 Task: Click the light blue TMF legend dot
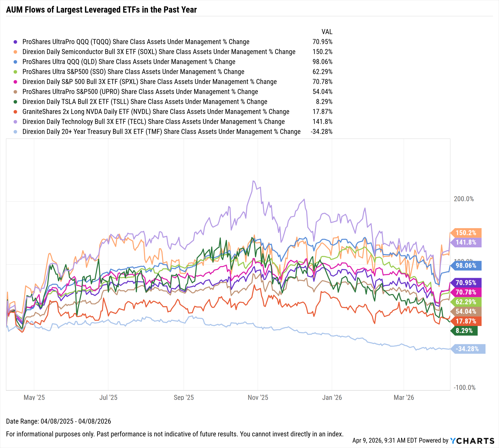(x=15, y=132)
